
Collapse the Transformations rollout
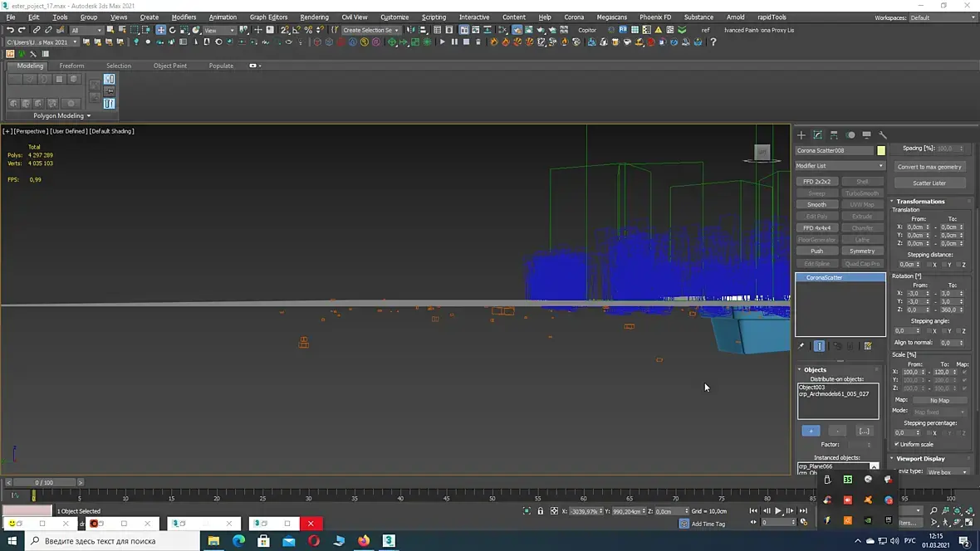click(920, 202)
